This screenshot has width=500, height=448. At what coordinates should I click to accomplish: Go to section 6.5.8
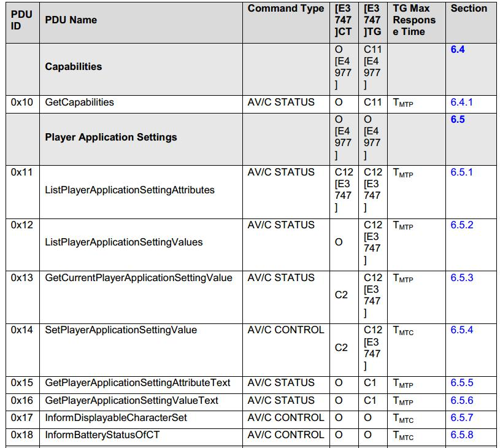click(462, 434)
